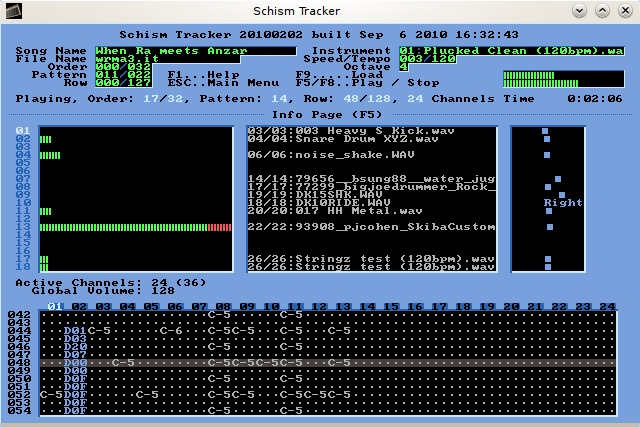The image size is (640, 427).
Task: Maximize the Schism Tracker window
Action: click(x=602, y=11)
